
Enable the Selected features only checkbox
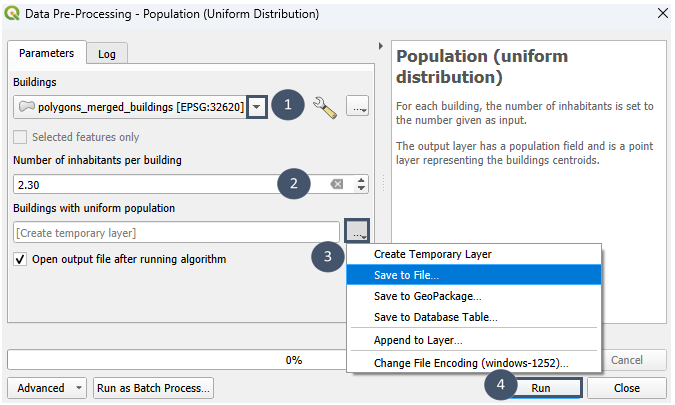point(21,137)
